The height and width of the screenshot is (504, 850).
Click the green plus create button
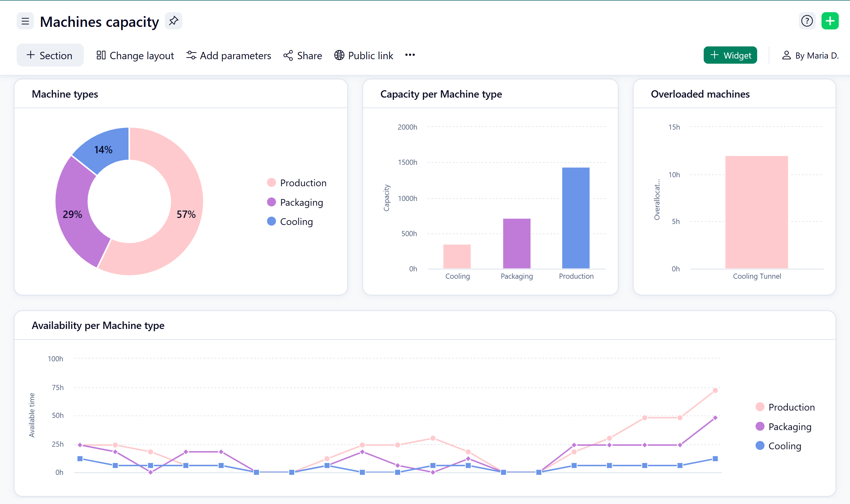coord(830,21)
